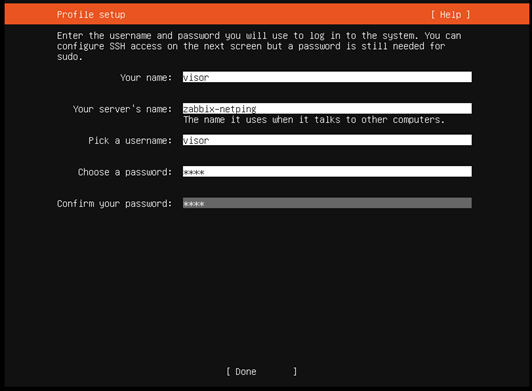
Task: Click the 'Choose a password:' label
Action: (x=125, y=172)
